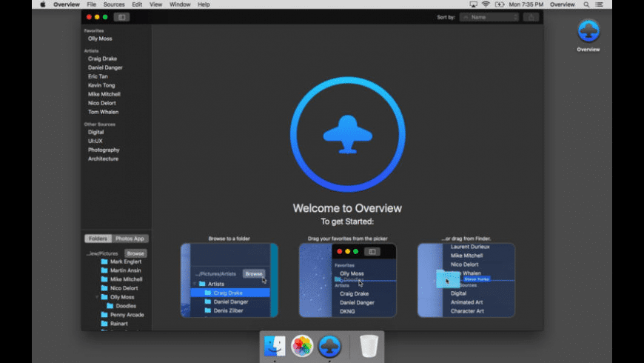
Task: Click the AirPlay display icon
Action: 473,4
